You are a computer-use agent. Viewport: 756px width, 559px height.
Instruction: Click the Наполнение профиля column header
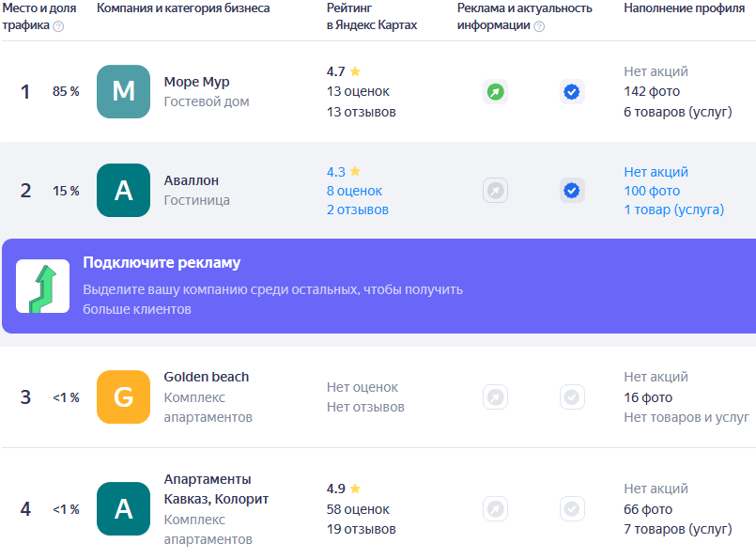pos(685,8)
